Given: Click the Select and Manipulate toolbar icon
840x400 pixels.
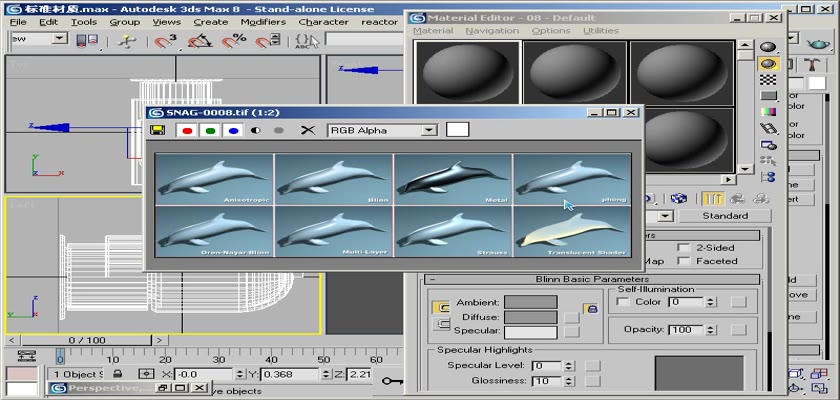Looking at the screenshot, I should pyautogui.click(x=126, y=42).
